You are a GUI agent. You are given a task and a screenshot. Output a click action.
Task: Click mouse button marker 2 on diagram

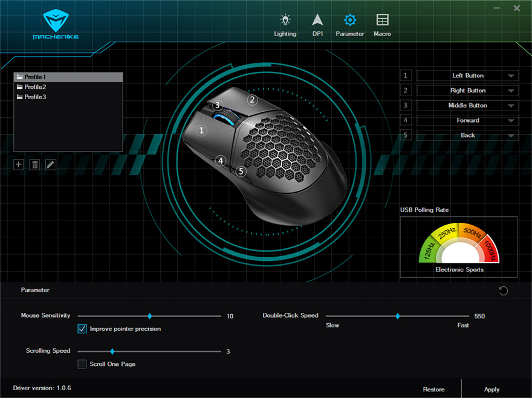(252, 100)
